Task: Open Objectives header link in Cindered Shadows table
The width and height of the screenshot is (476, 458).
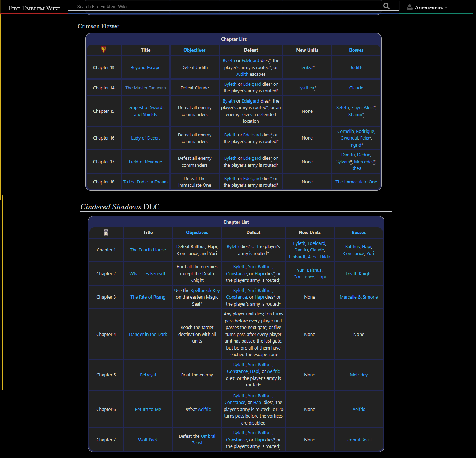Action: click(x=197, y=232)
